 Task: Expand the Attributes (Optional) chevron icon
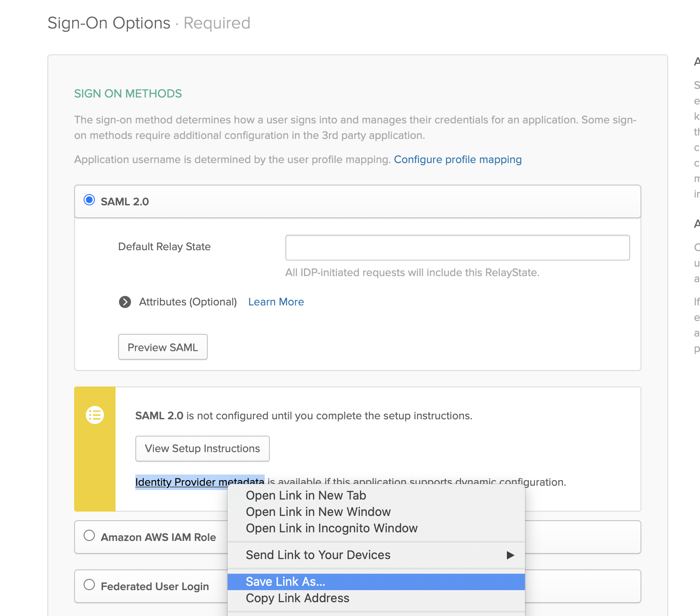pos(125,302)
